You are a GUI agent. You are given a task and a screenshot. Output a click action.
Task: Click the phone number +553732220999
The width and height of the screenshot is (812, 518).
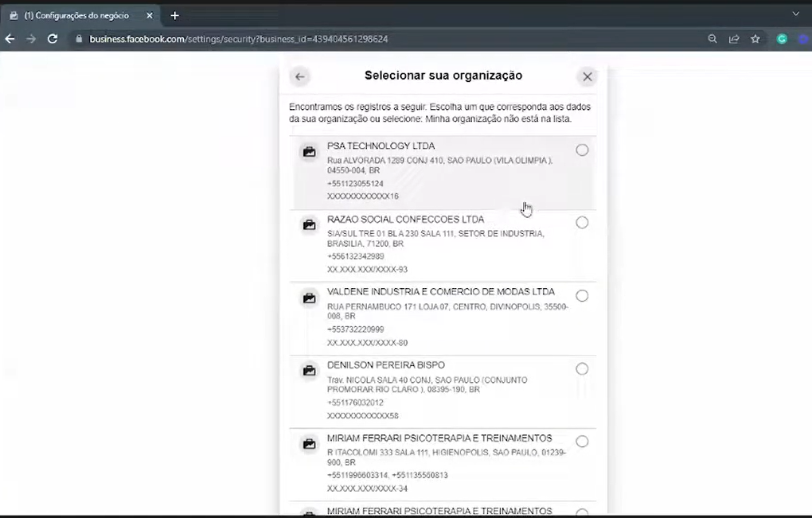pyautogui.click(x=356, y=329)
